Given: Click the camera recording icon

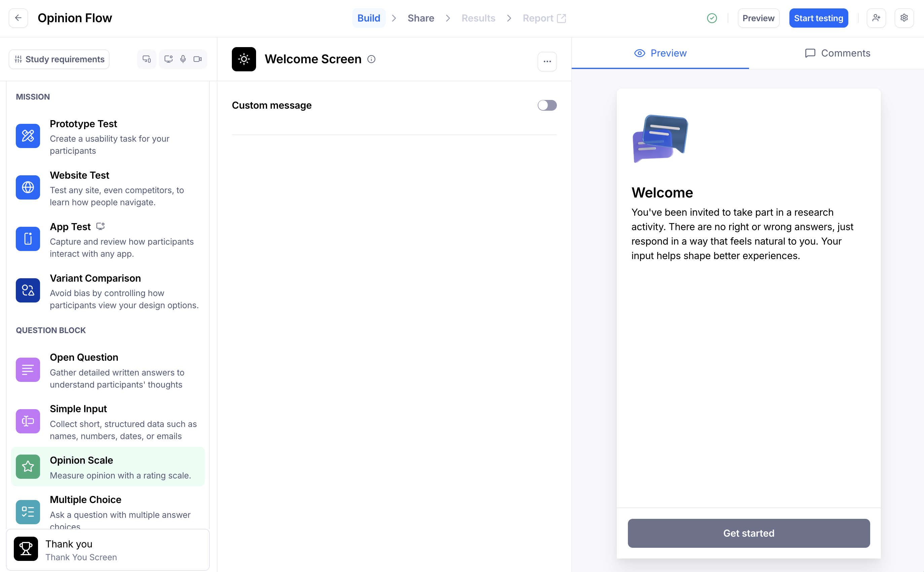Looking at the screenshot, I should (x=198, y=60).
